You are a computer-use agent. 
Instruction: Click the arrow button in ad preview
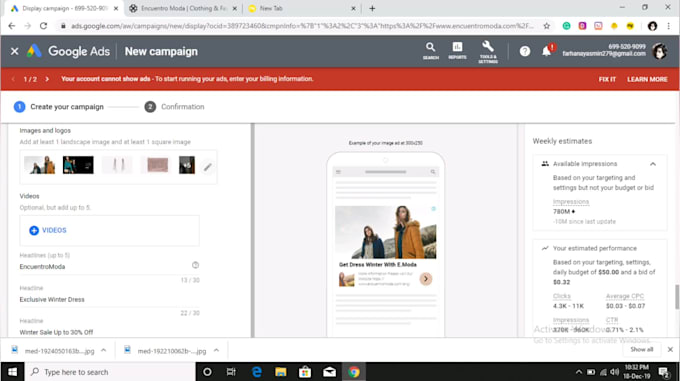[x=425, y=279]
